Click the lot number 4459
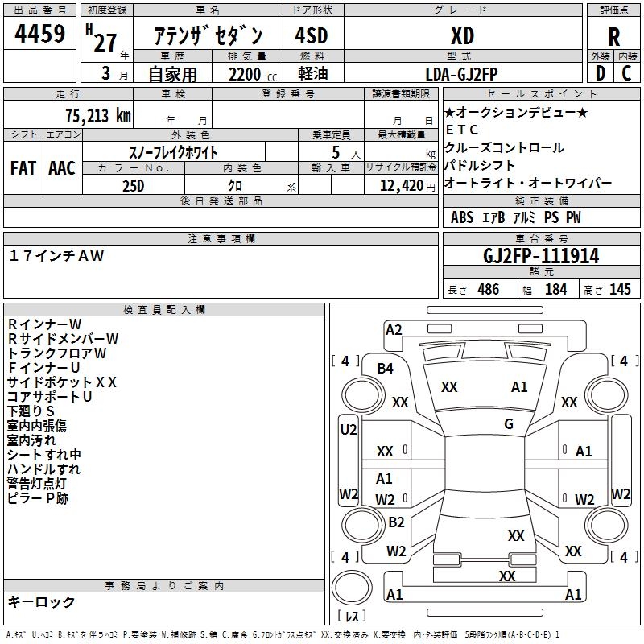Viewport: 644px width, 644px height. coord(39,33)
